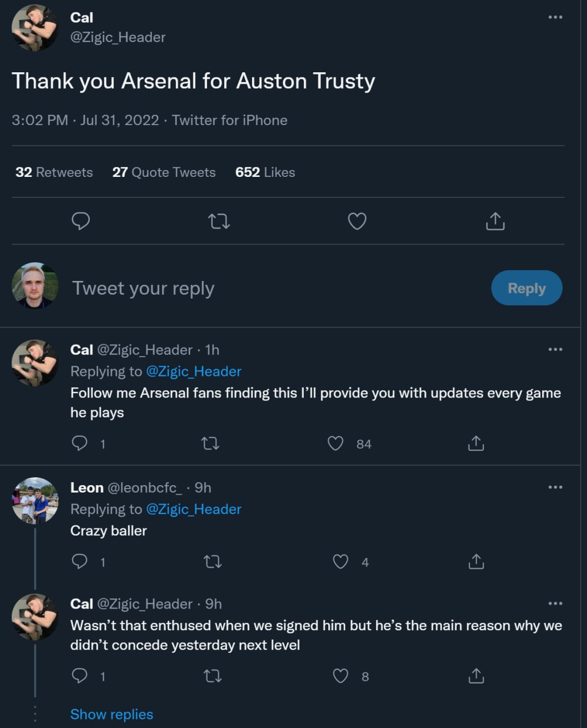This screenshot has height=728, width=587.
Task: Open Leon's profile picture
Action: (x=35, y=500)
